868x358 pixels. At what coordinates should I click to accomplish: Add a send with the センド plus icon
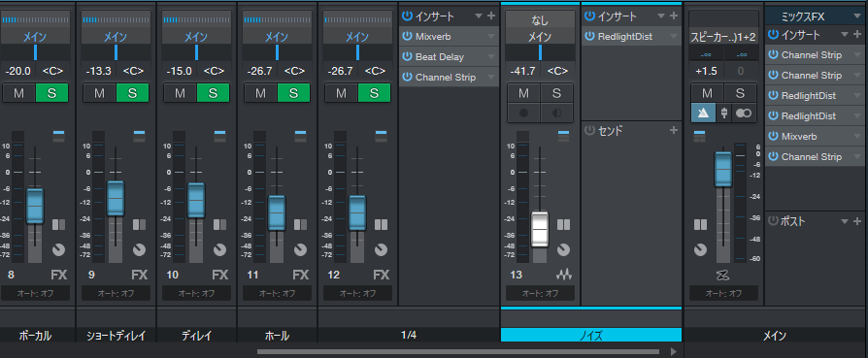click(674, 130)
